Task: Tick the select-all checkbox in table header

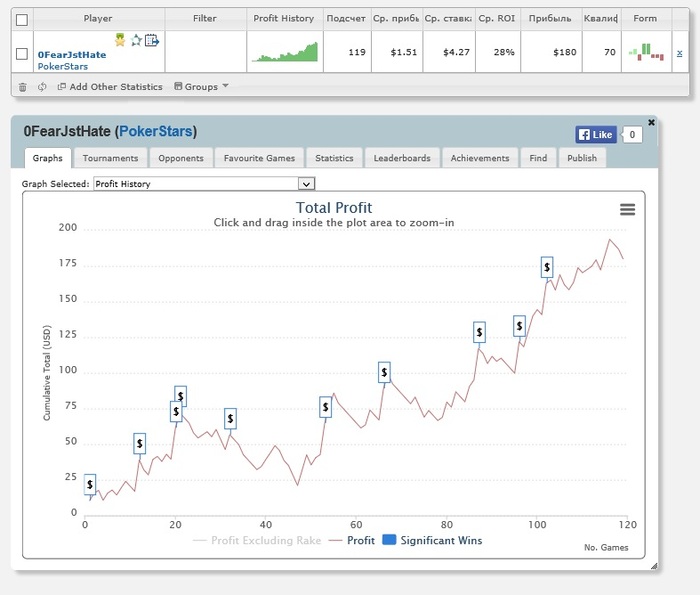Action: 21,20
